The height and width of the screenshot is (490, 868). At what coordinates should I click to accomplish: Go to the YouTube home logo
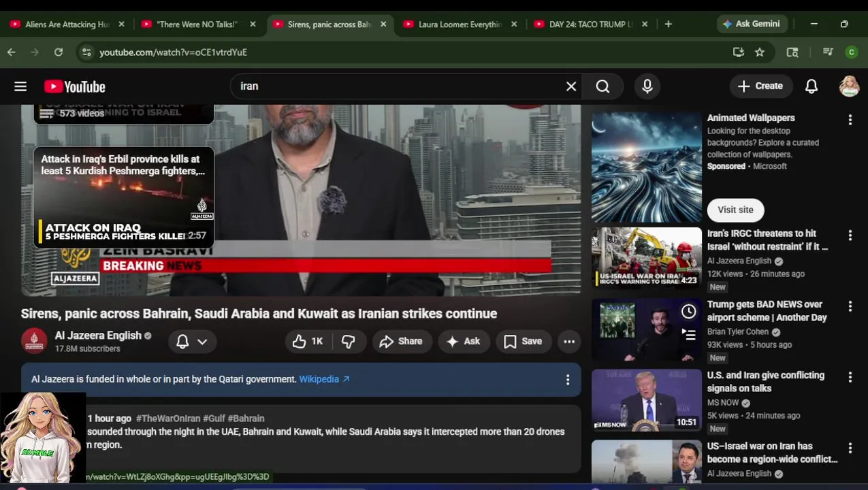(x=75, y=86)
